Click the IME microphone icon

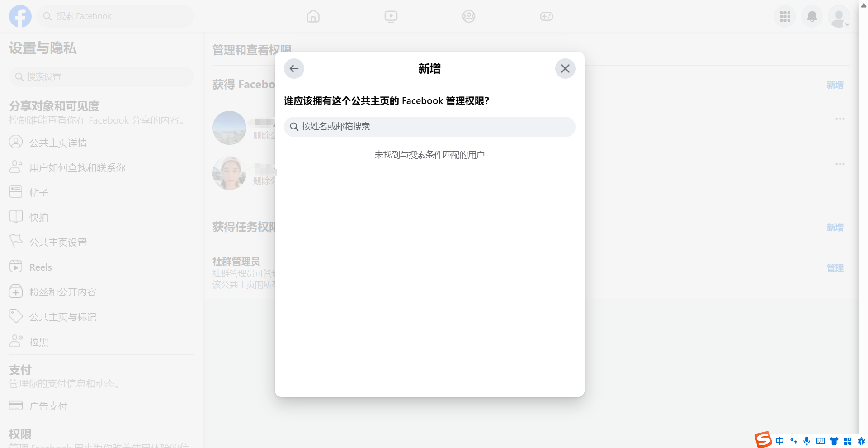pyautogui.click(x=807, y=441)
